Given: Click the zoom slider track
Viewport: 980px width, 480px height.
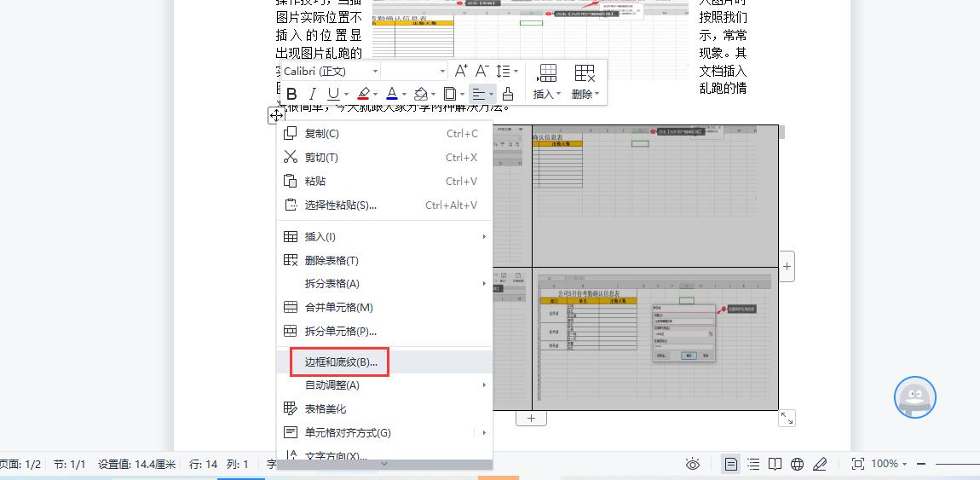Looking at the screenshot, I should point(958,464).
